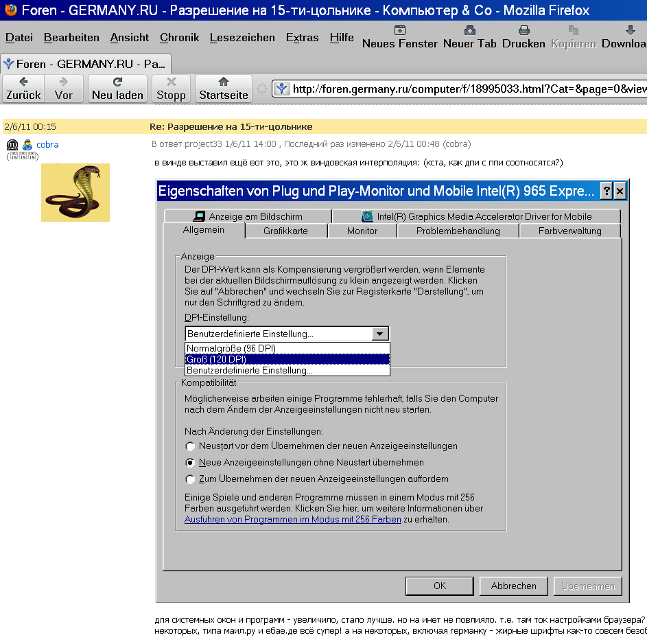Click the monitor icon on Anzeige am Bildschirm tab
This screenshot has height=644, width=647.
click(199, 216)
